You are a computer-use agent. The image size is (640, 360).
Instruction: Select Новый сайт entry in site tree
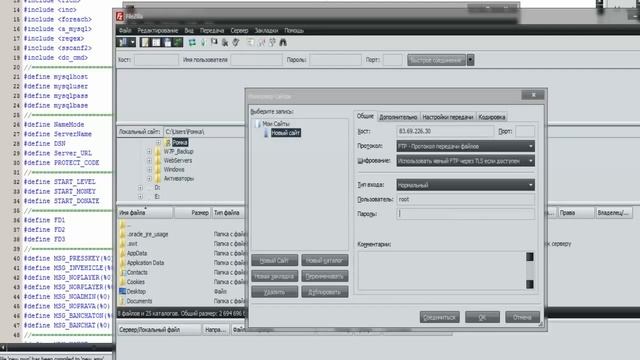click(286, 133)
